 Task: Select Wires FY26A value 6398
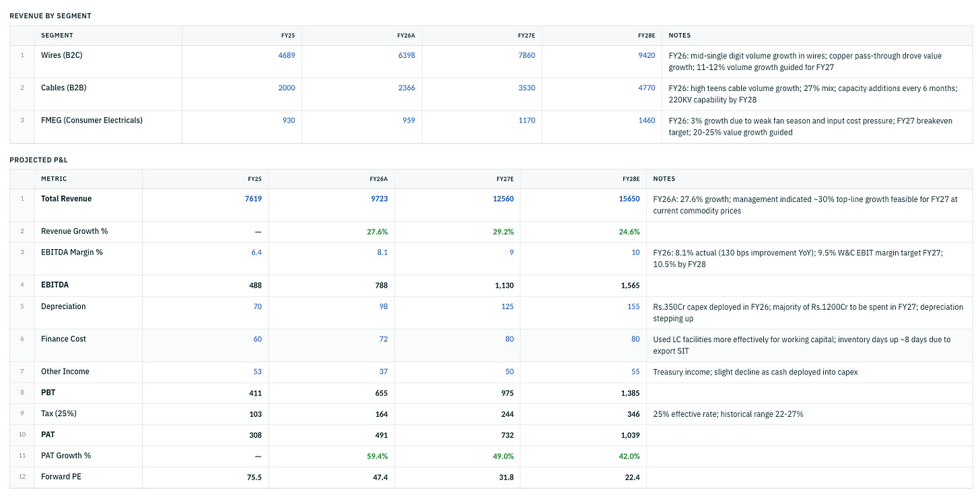coord(407,55)
